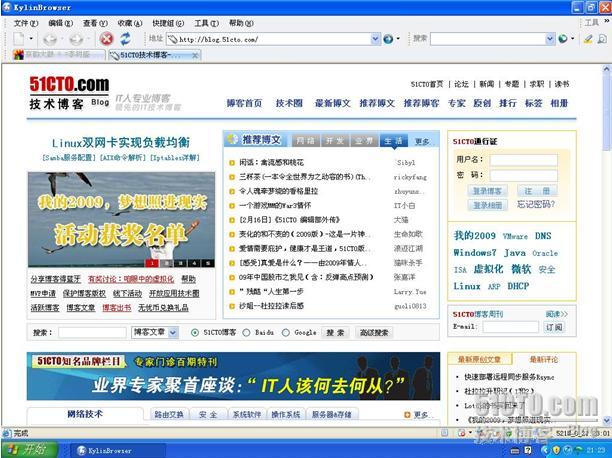The width and height of the screenshot is (612, 458).
Task: Go forward with the forward arrow icon
Action: (76, 39)
